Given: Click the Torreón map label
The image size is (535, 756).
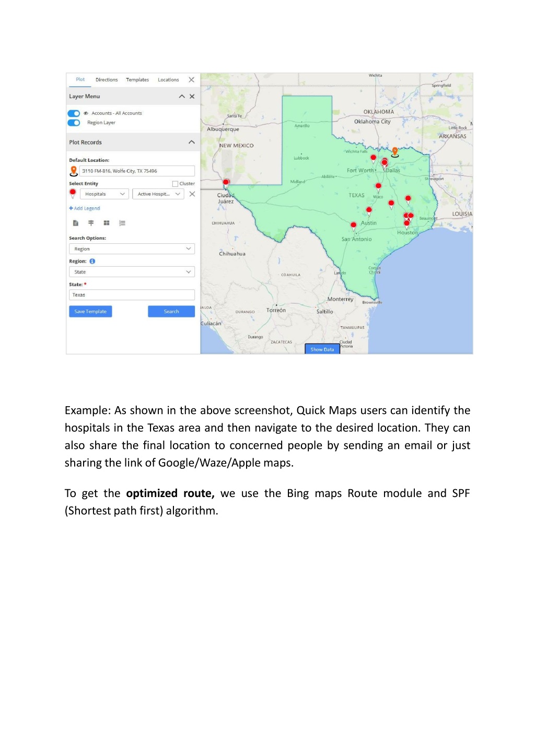Looking at the screenshot, I should (276, 310).
